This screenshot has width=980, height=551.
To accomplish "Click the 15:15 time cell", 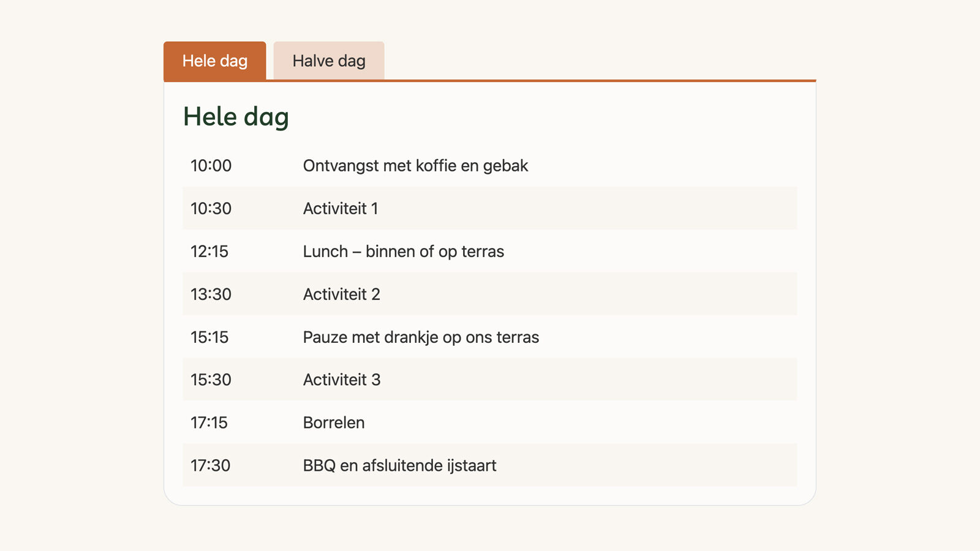I will (x=209, y=337).
